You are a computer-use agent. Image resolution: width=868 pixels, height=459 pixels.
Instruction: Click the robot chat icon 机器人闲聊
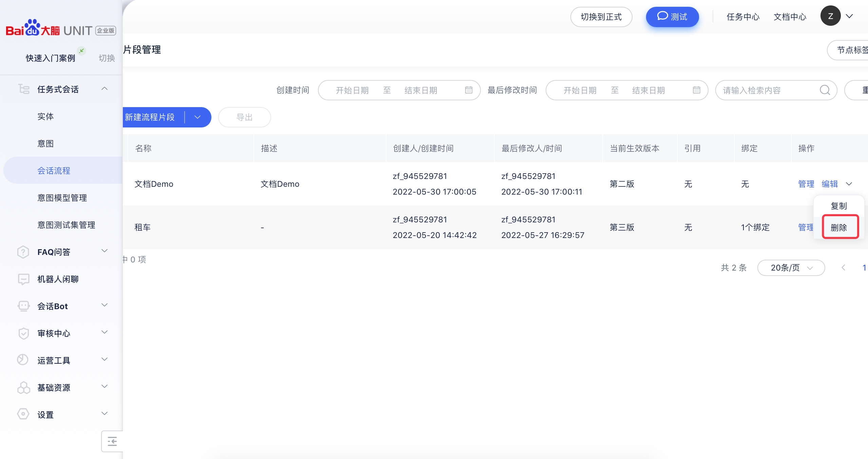point(23,279)
